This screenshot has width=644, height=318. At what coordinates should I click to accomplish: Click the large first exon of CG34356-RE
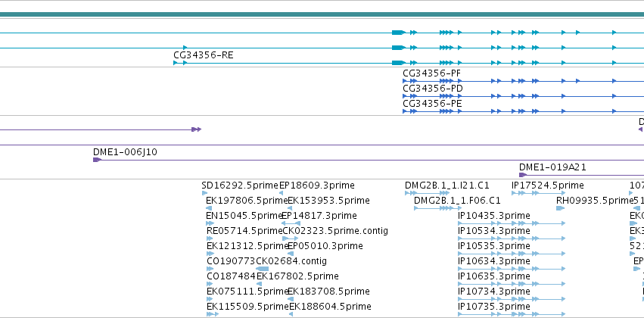398,63
